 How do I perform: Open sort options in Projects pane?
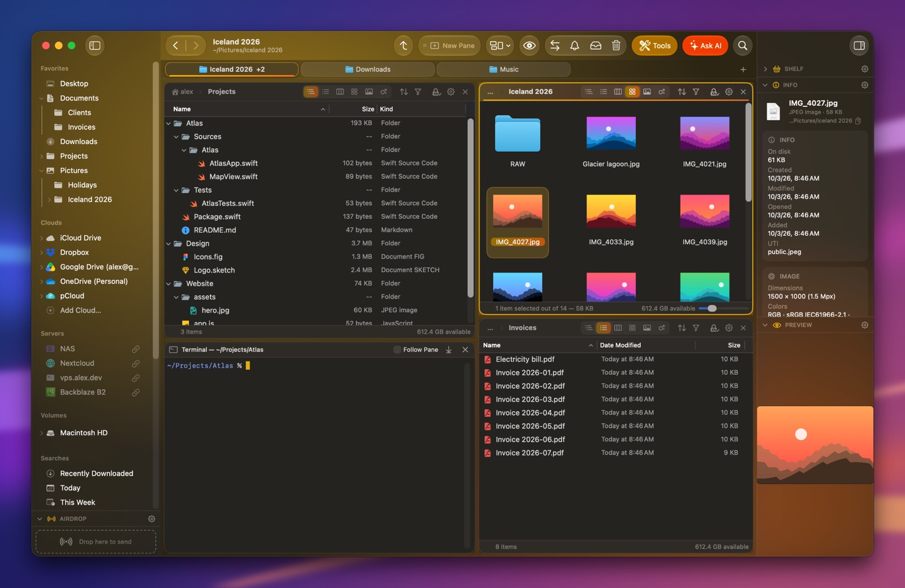(x=404, y=92)
